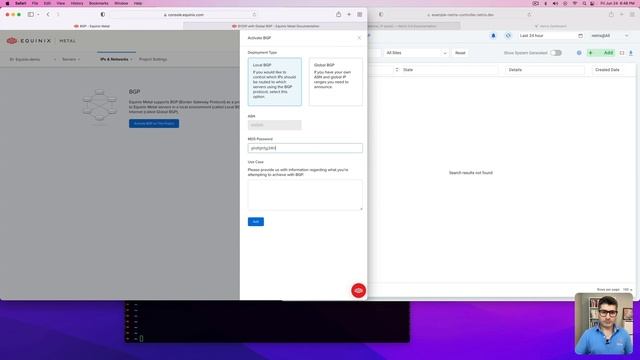Click the privacy shield icon in right Safari

coord(381,14)
